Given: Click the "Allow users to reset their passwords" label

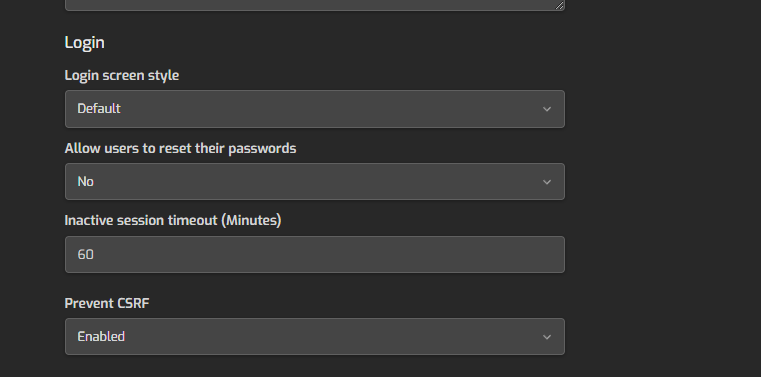Looking at the screenshot, I should (x=180, y=148).
